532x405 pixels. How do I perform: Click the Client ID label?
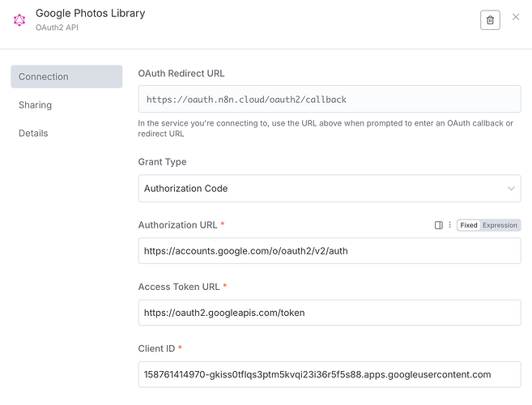pyautogui.click(x=156, y=348)
